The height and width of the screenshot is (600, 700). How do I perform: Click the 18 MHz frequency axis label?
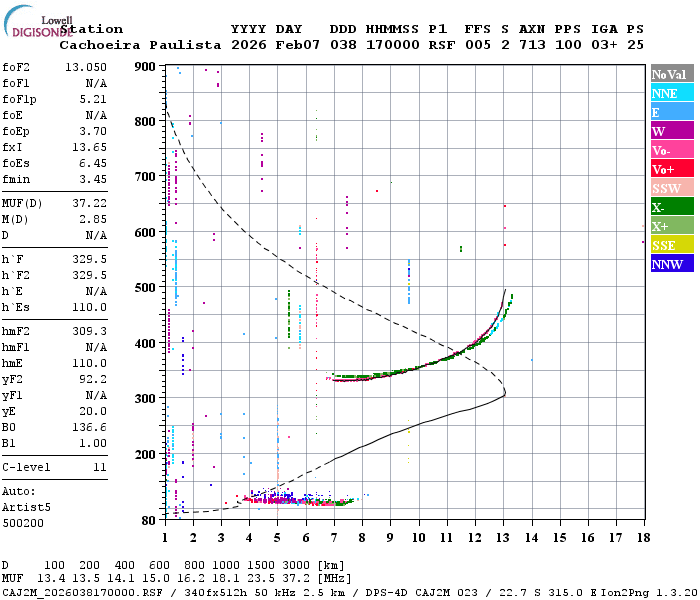644,538
